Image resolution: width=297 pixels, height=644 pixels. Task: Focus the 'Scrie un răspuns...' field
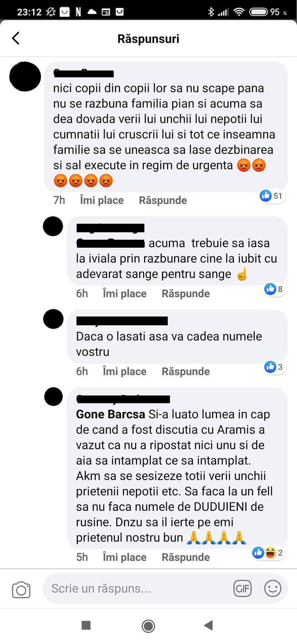pyautogui.click(x=137, y=588)
